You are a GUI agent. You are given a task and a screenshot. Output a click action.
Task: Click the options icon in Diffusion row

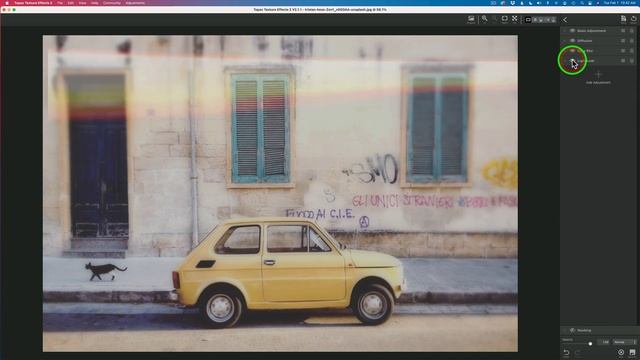click(x=623, y=41)
